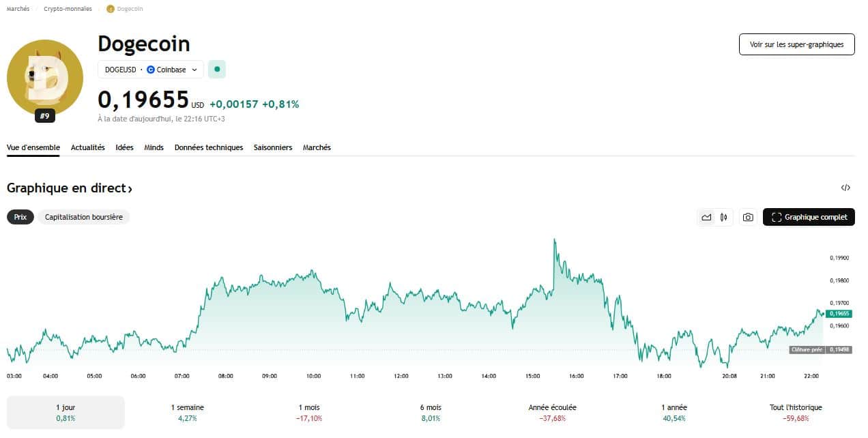Go to Crypto-monnaies breadcrumb link

tap(68, 9)
